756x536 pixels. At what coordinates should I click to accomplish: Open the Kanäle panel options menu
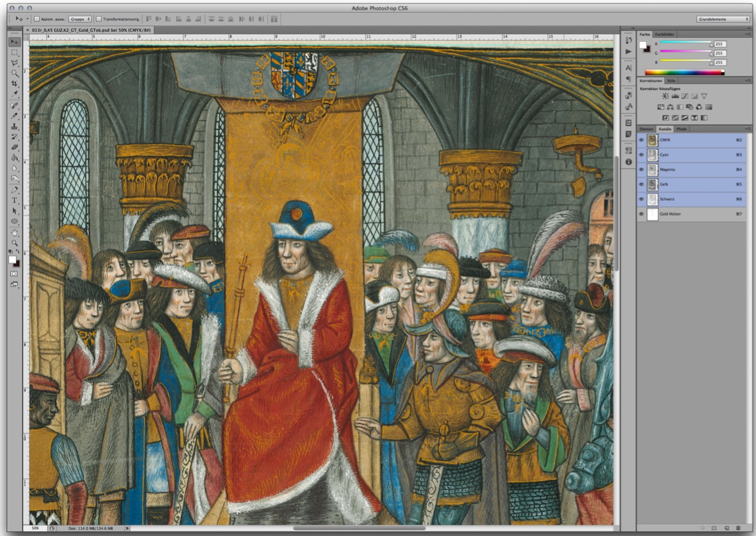tap(747, 129)
